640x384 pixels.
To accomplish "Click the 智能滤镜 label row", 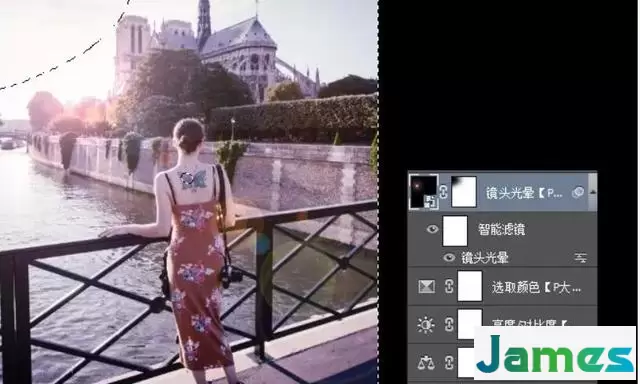I will (x=502, y=230).
